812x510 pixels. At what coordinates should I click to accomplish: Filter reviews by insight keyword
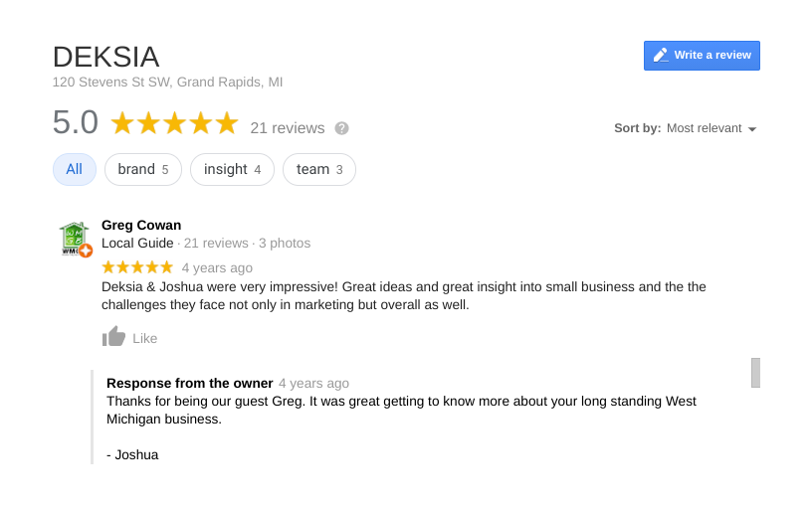(232, 169)
